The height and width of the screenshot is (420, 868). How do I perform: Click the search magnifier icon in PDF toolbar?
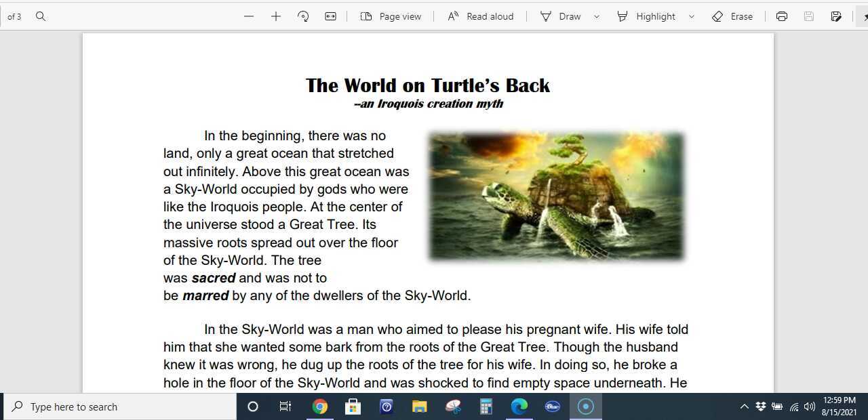pyautogui.click(x=41, y=16)
